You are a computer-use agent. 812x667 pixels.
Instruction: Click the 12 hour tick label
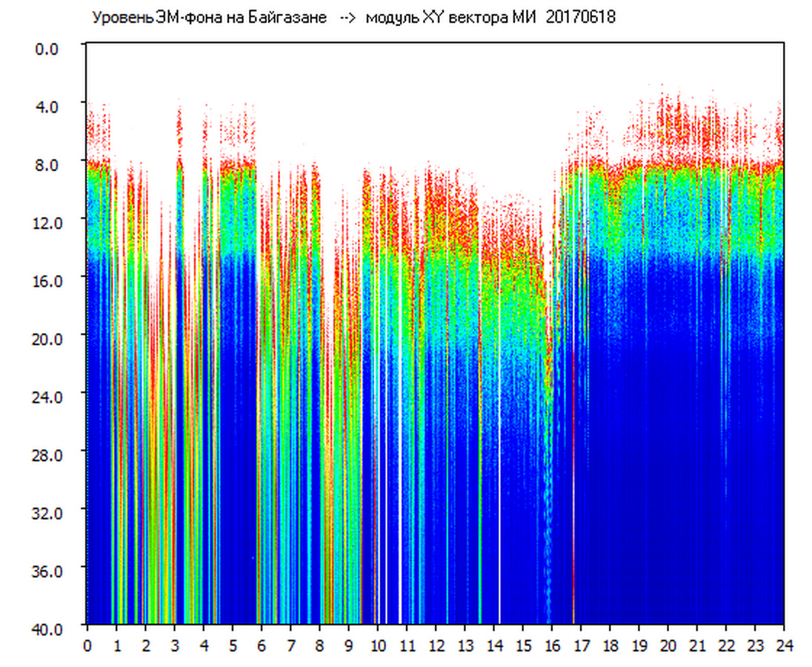(436, 646)
